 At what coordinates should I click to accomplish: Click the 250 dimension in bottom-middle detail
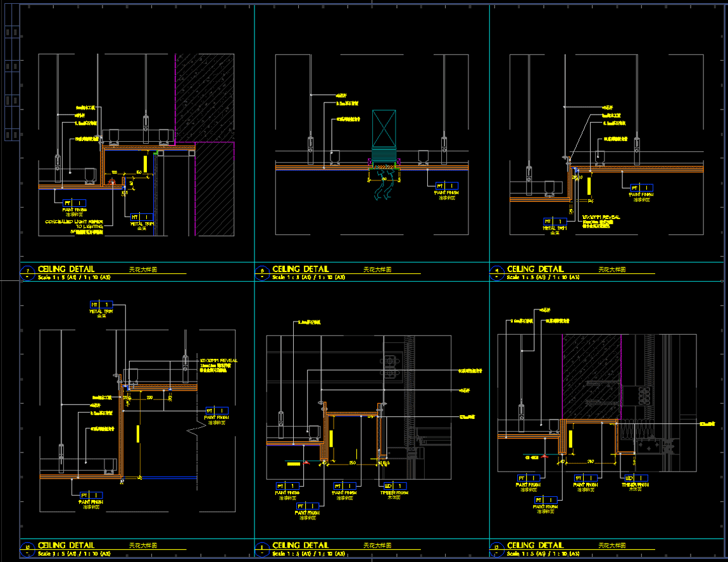click(351, 464)
